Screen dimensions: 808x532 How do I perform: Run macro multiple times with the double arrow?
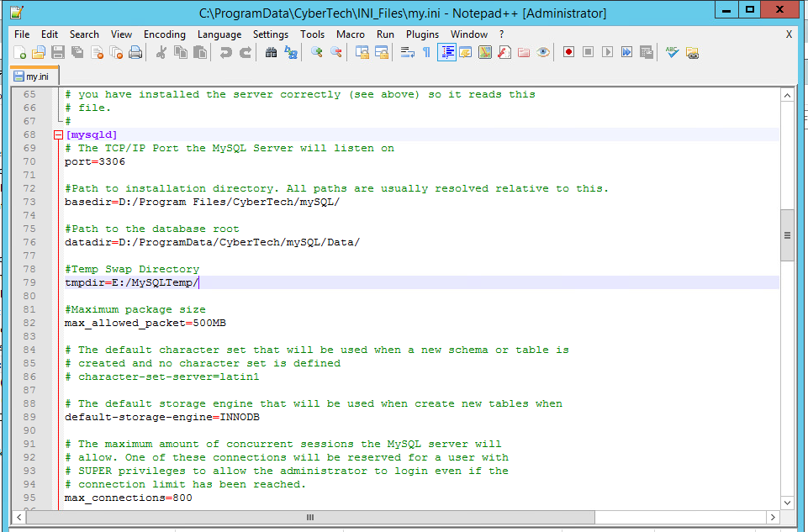[626, 52]
